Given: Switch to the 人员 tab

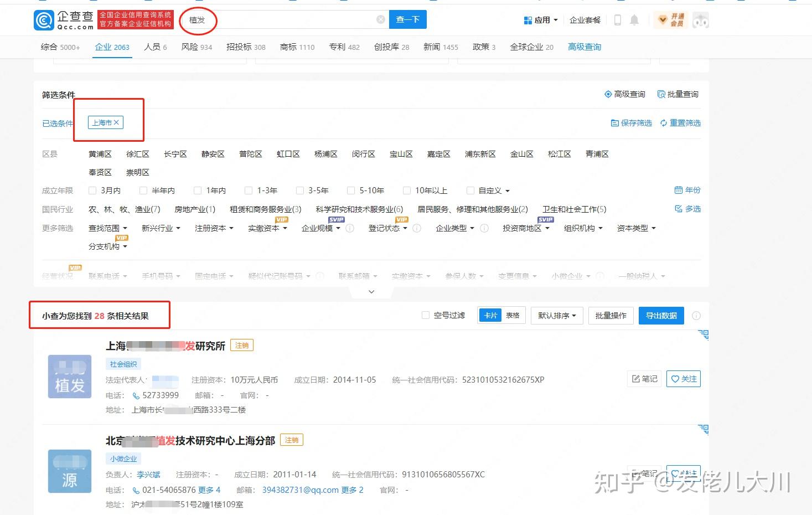Looking at the screenshot, I should tap(156, 47).
